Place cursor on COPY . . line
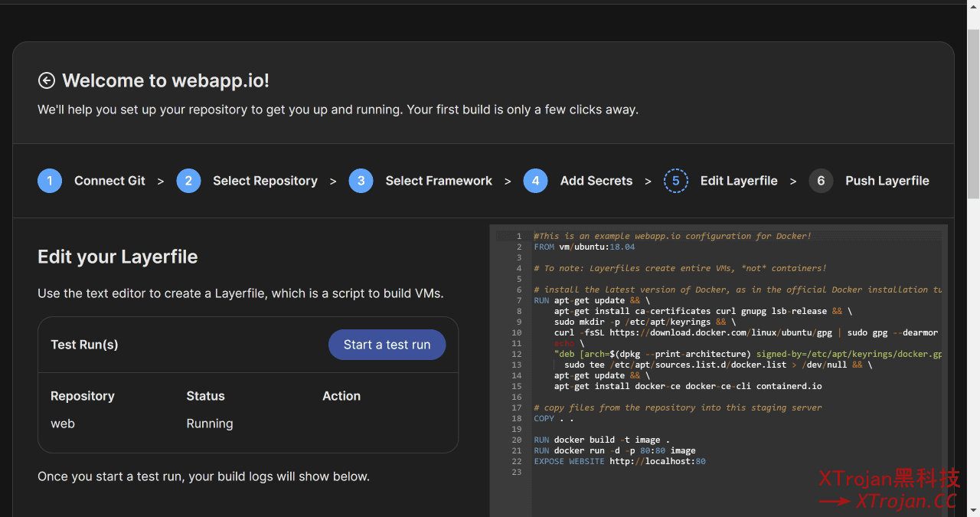980x517 pixels. 554,418
